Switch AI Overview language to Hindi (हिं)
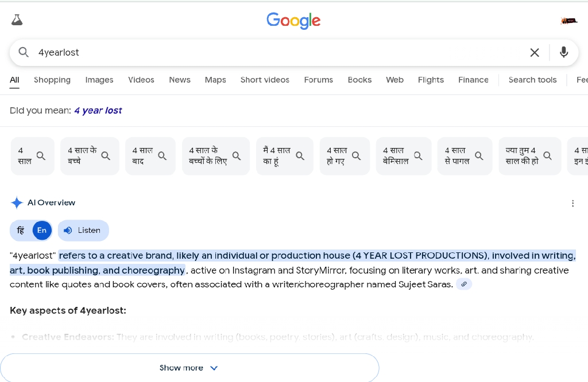The width and height of the screenshot is (588, 382). point(21,231)
